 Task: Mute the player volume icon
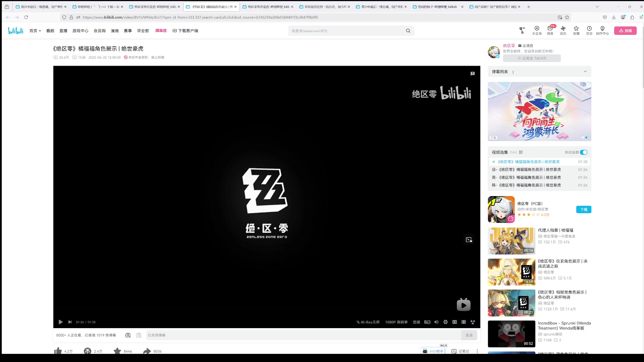[436, 322]
